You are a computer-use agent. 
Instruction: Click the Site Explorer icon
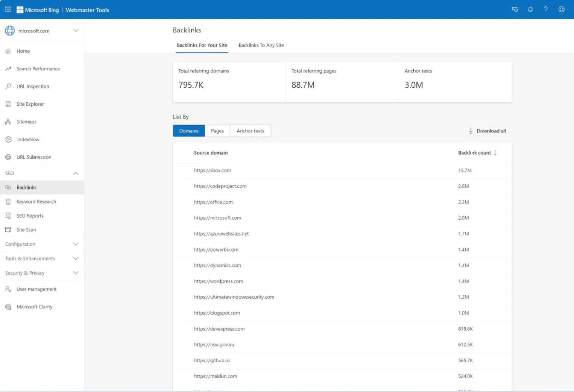click(x=8, y=104)
